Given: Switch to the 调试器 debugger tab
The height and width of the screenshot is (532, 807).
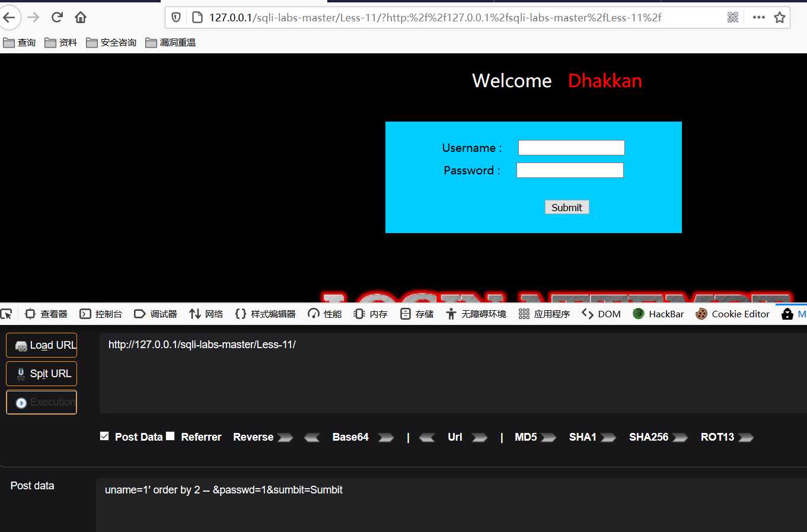Looking at the screenshot, I should 155,314.
